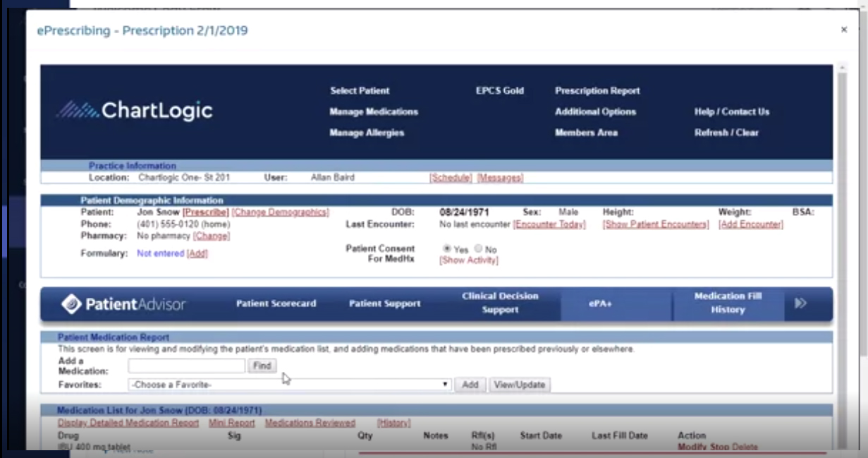The image size is (868, 458).
Task: Open the Mini Report link
Action: click(x=231, y=423)
